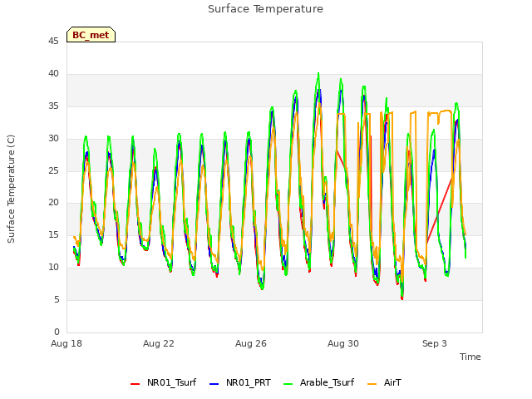Image resolution: width=532 pixels, height=399 pixels.
Task: Click the 0 y-axis tick label
Action: [57, 332]
